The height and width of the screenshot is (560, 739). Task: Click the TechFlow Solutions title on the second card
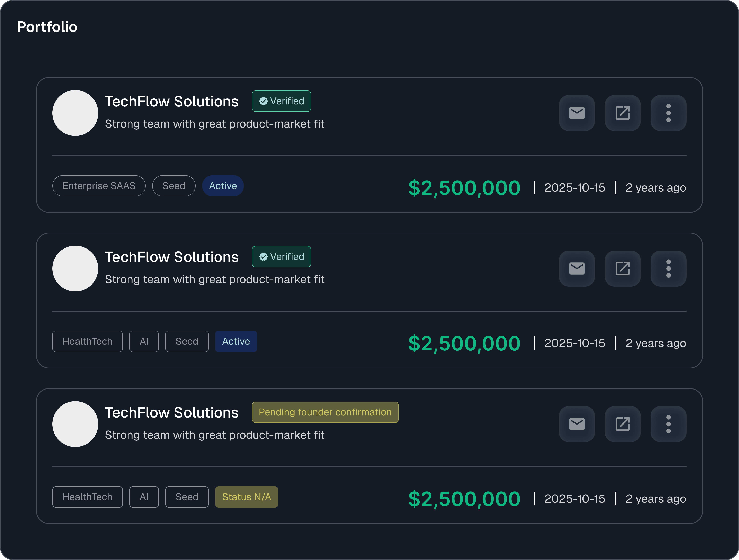172,257
